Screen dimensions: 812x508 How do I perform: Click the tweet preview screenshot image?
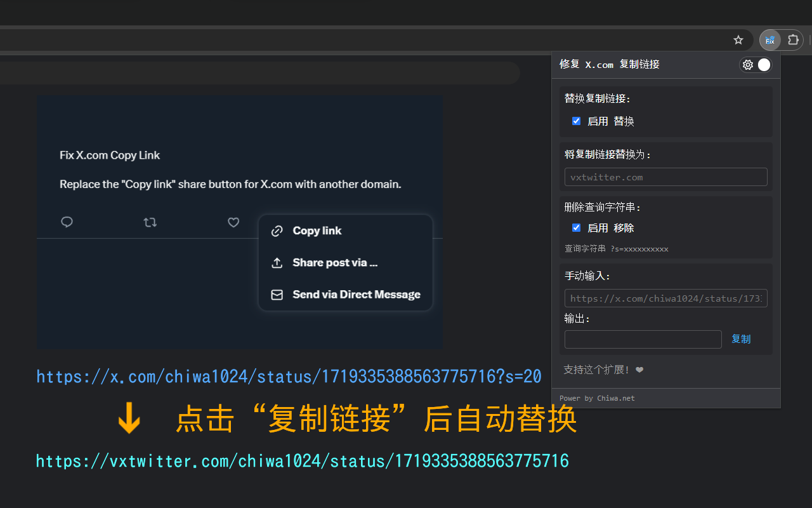[x=240, y=222]
